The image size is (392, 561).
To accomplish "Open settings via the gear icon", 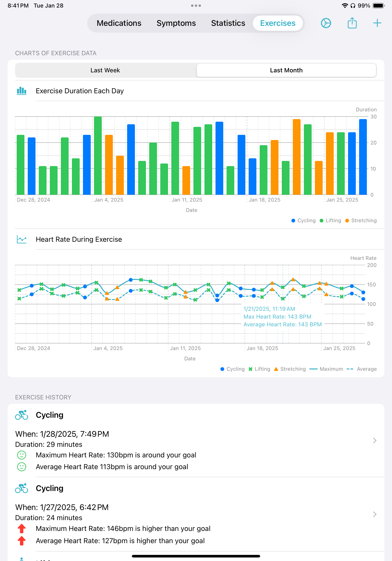I will [325, 23].
